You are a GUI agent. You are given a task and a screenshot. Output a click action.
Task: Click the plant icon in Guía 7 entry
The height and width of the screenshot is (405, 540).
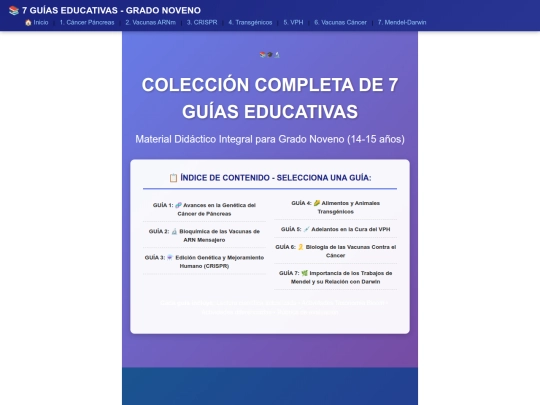point(304,273)
